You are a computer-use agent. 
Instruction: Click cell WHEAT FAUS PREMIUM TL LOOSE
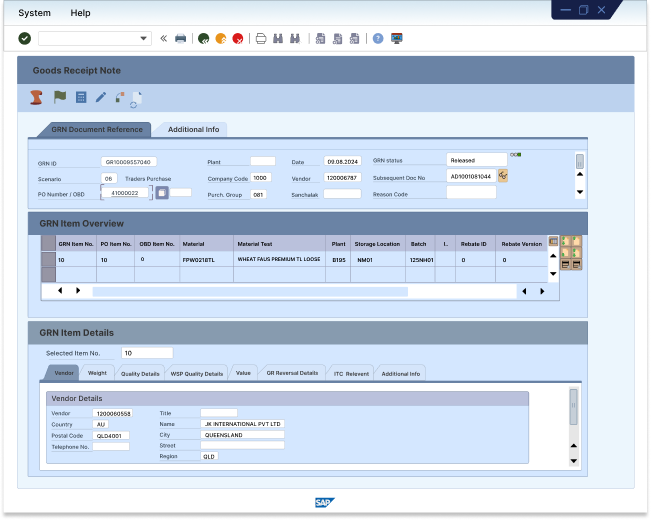coord(279,259)
